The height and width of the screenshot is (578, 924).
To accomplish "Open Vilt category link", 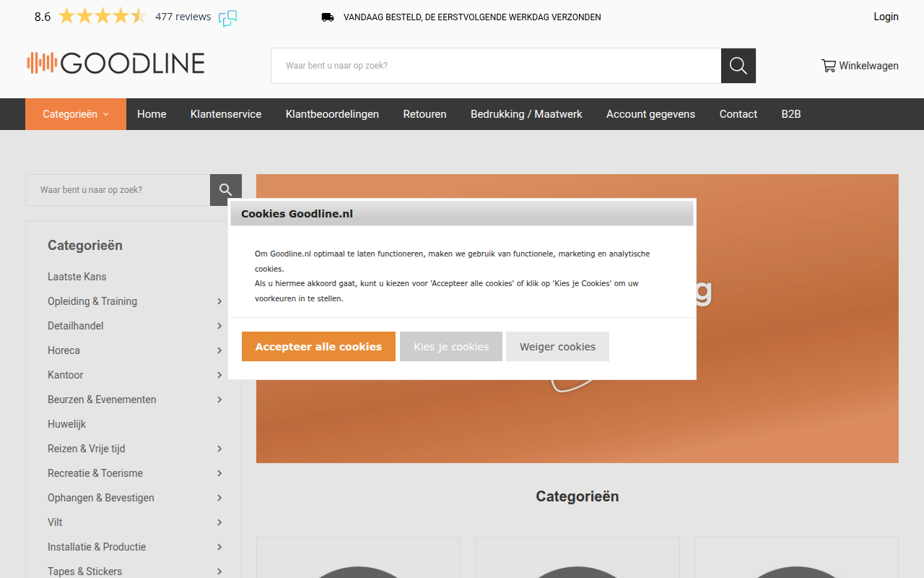I will click(55, 522).
